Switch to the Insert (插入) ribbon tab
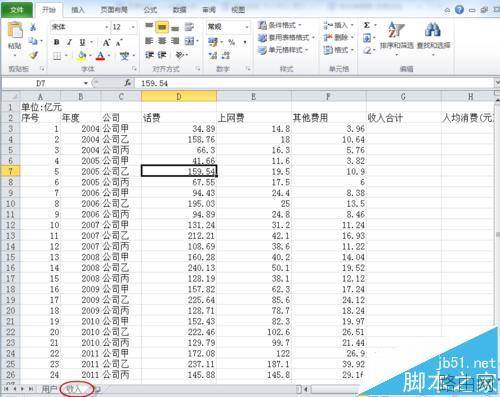 pos(78,10)
